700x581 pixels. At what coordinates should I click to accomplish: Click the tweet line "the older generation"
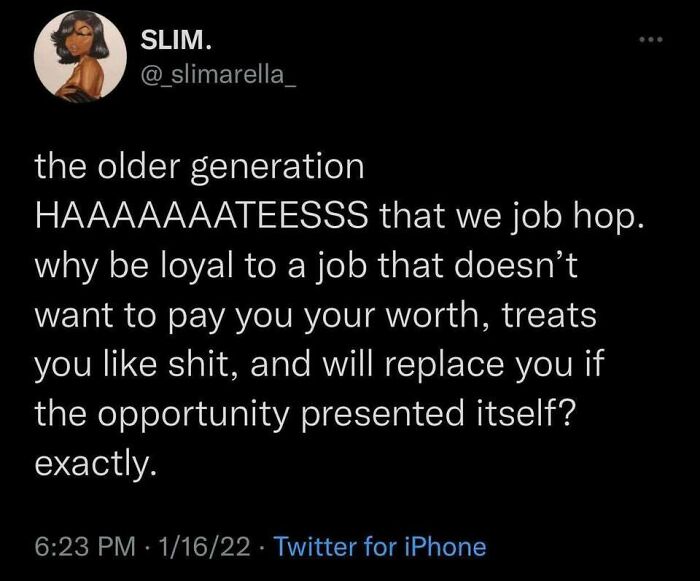pos(198,167)
